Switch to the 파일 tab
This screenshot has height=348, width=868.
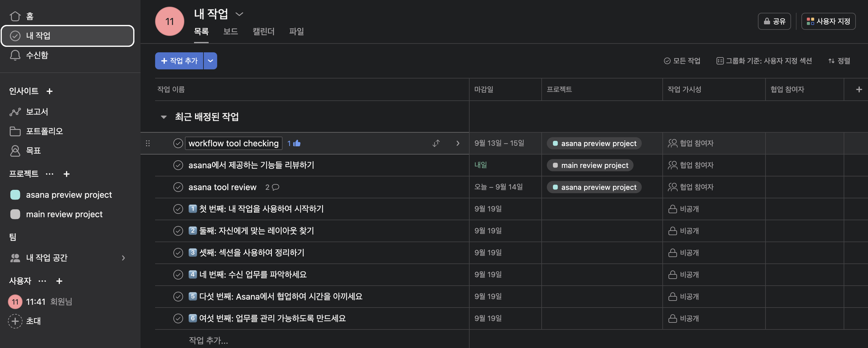(x=297, y=32)
